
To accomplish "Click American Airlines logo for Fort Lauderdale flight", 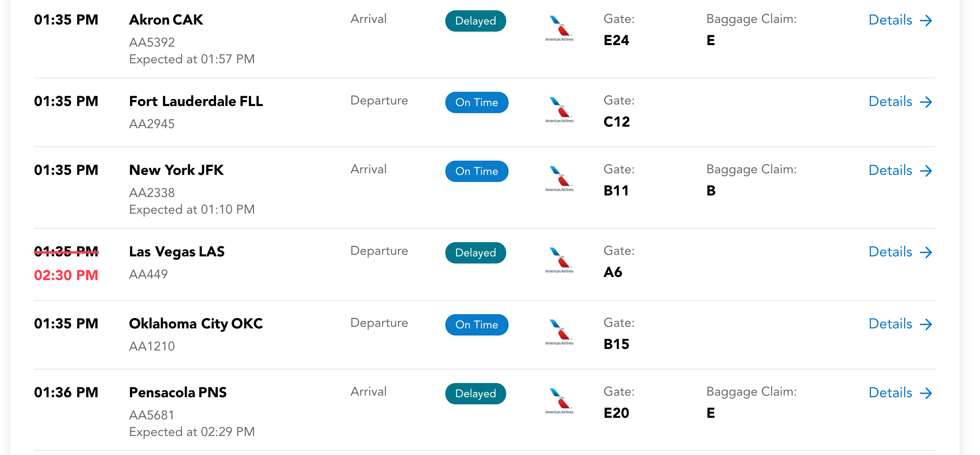I will 559,110.
